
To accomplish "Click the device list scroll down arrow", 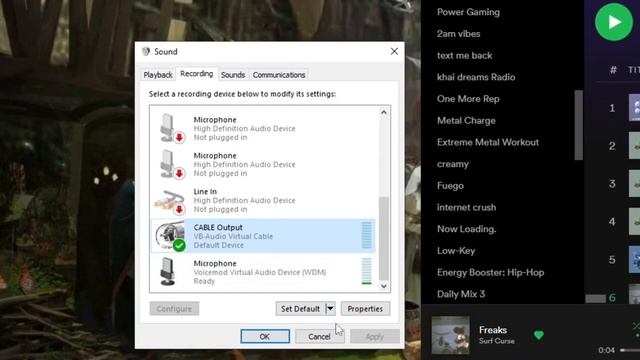I will point(384,286).
